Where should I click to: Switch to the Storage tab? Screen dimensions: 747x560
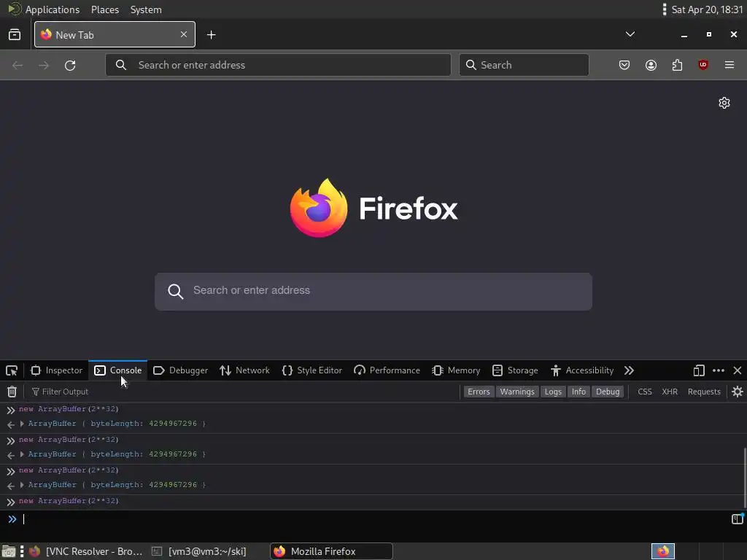515,370
